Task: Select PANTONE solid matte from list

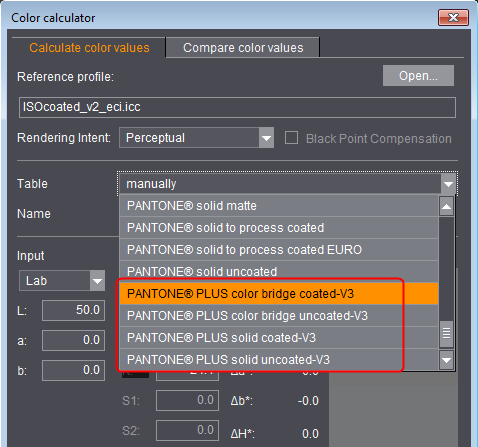Action: 279,206
